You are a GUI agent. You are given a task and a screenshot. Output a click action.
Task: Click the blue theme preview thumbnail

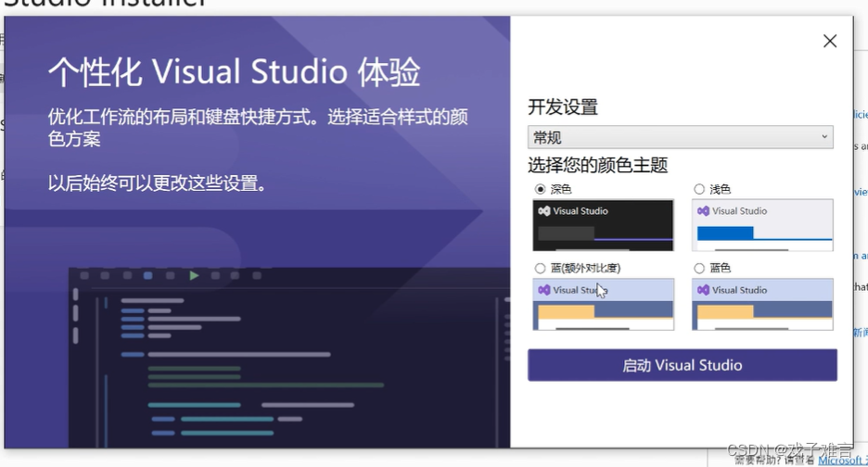[x=762, y=304]
